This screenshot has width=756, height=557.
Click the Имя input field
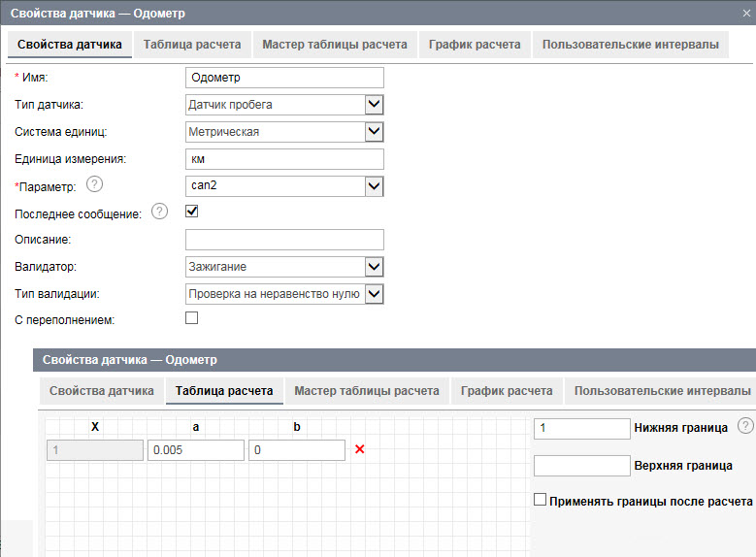283,78
